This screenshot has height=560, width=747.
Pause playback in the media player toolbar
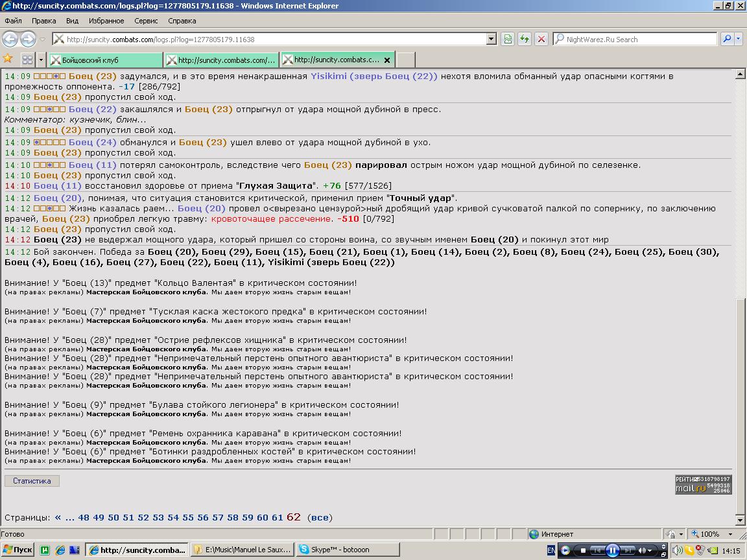[x=613, y=551]
